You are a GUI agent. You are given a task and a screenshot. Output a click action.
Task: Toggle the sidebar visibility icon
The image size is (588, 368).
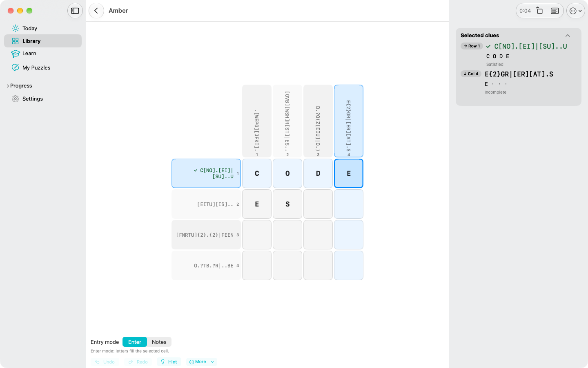(x=75, y=11)
